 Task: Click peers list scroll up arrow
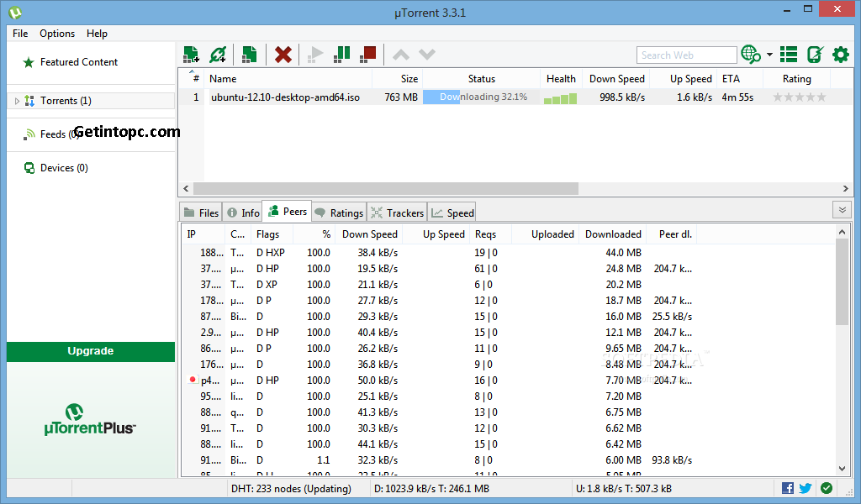point(842,232)
